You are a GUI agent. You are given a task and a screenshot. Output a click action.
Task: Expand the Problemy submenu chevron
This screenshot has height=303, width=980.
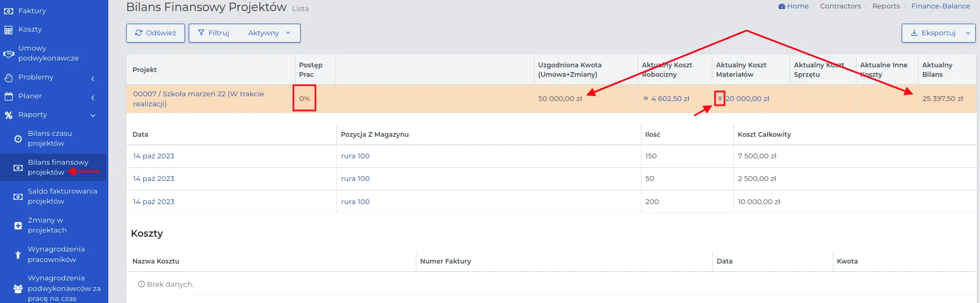93,78
